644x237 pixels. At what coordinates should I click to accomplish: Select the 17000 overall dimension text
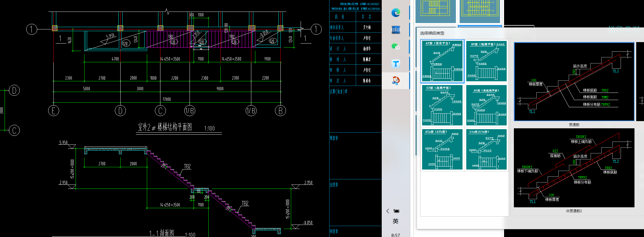[x=167, y=99]
